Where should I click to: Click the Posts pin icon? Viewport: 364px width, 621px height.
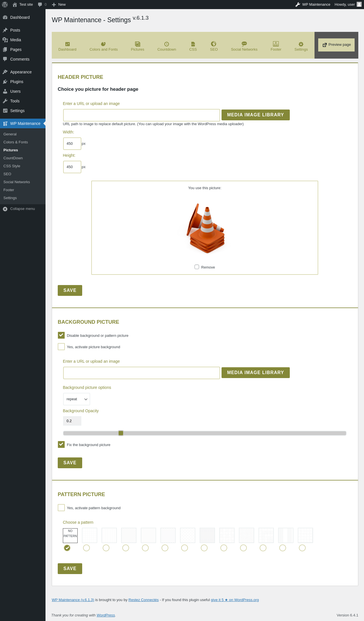(5, 30)
